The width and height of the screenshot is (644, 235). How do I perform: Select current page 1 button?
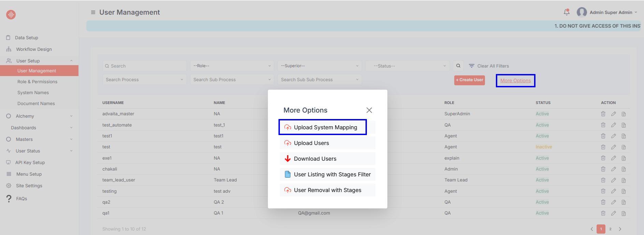tap(601, 229)
